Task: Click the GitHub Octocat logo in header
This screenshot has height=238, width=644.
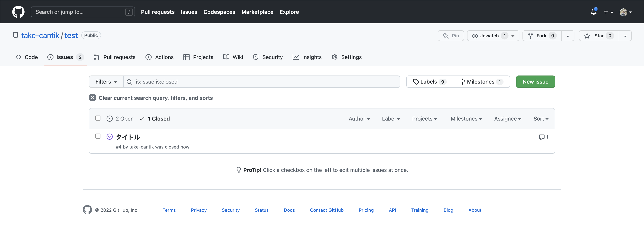Action: (x=18, y=12)
